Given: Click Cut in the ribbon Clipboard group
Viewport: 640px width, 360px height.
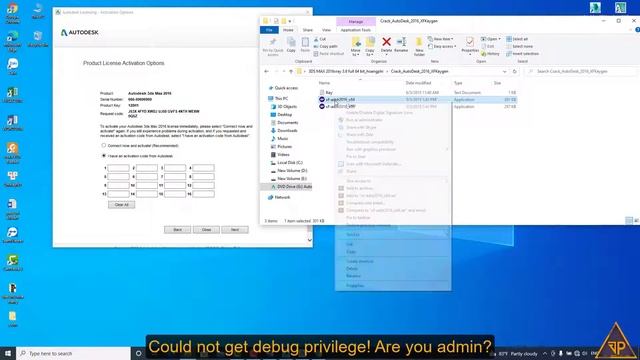Looking at the screenshot, I should click(x=320, y=39).
